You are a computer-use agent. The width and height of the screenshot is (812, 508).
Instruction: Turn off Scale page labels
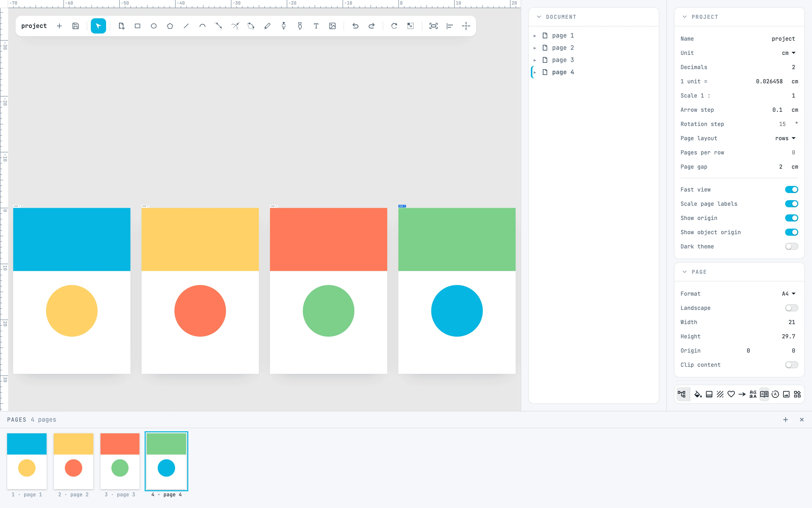(x=791, y=204)
